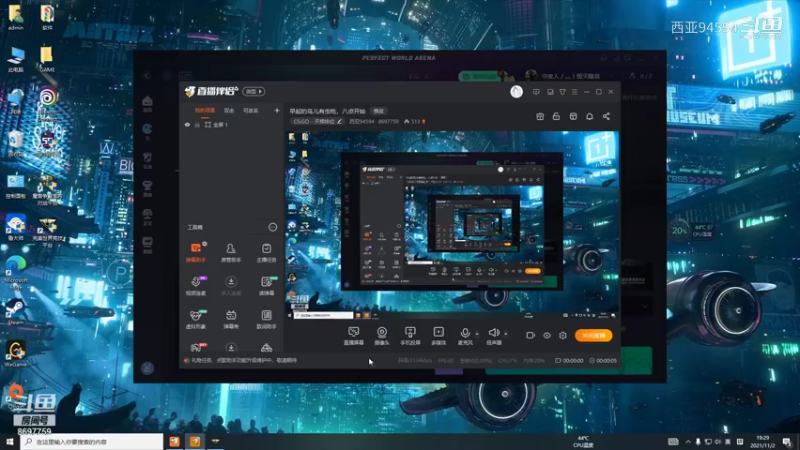
Task: Click the trophy icon in Perfect World Arena sidebar
Action: pyautogui.click(x=147, y=188)
